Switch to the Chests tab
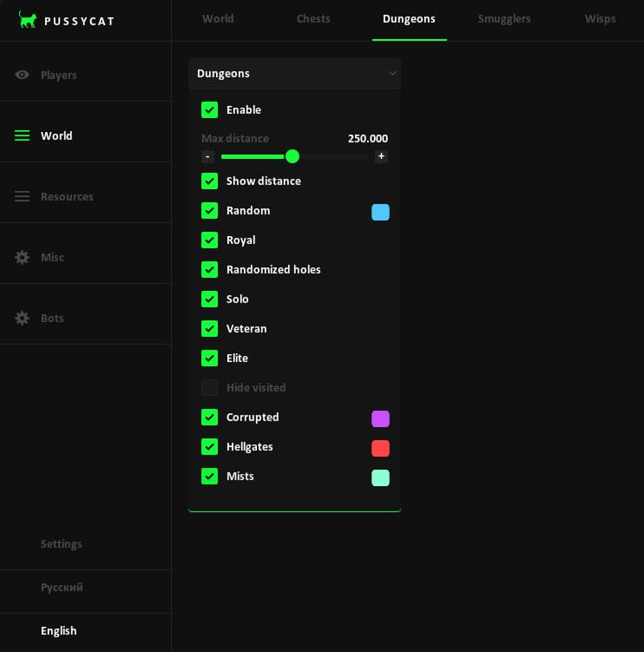The image size is (644, 652). coord(313,19)
